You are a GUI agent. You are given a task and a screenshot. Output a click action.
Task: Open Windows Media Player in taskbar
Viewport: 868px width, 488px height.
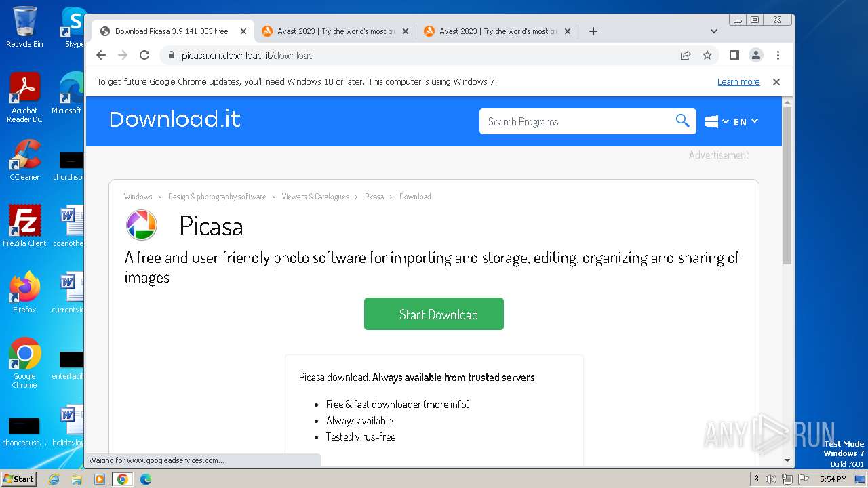[x=100, y=479]
